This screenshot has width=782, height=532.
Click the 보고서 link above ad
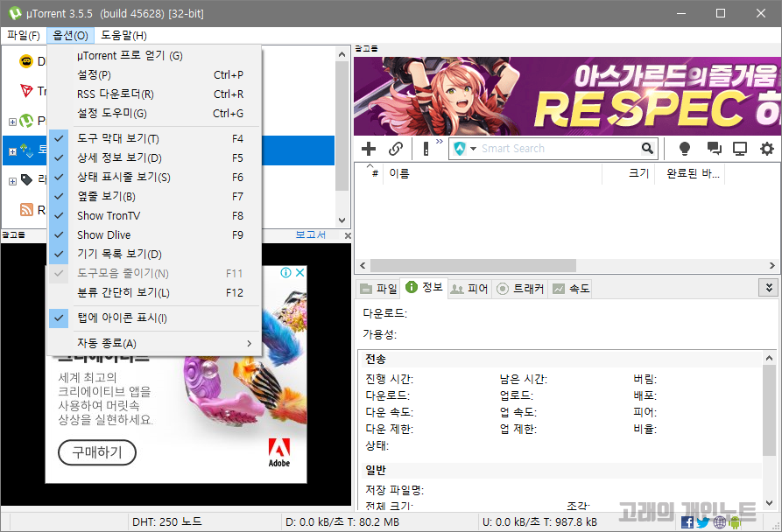click(310, 234)
